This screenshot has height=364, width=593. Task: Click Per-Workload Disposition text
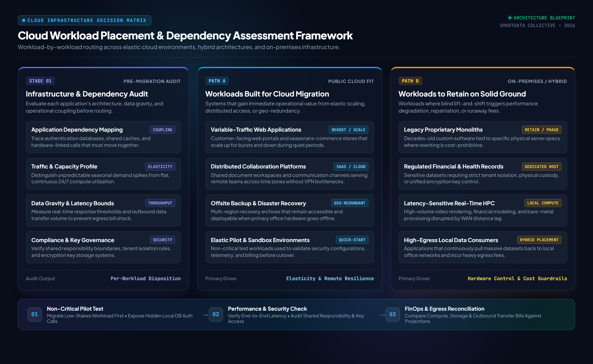145,279
